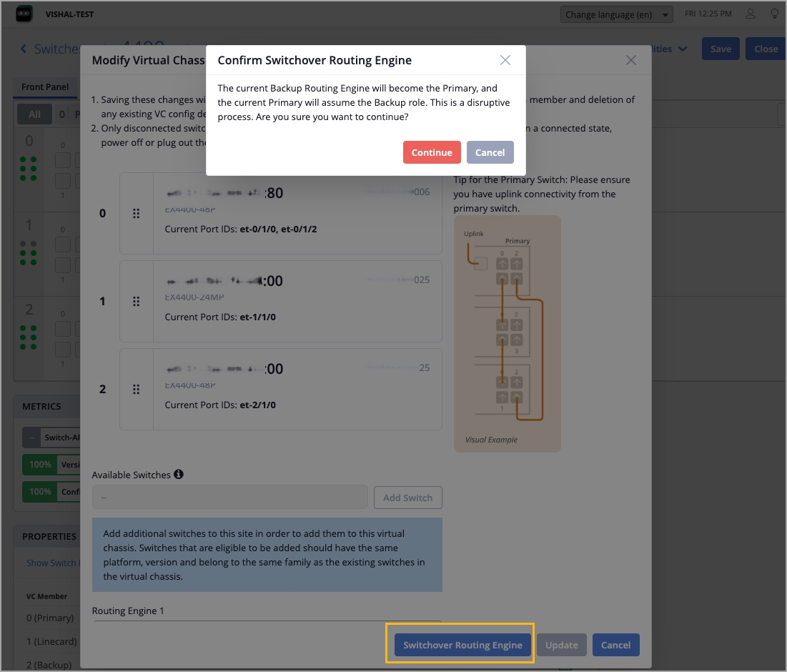Select the All ports filter tab
Image resolution: width=787 pixels, height=672 pixels.
click(x=34, y=114)
